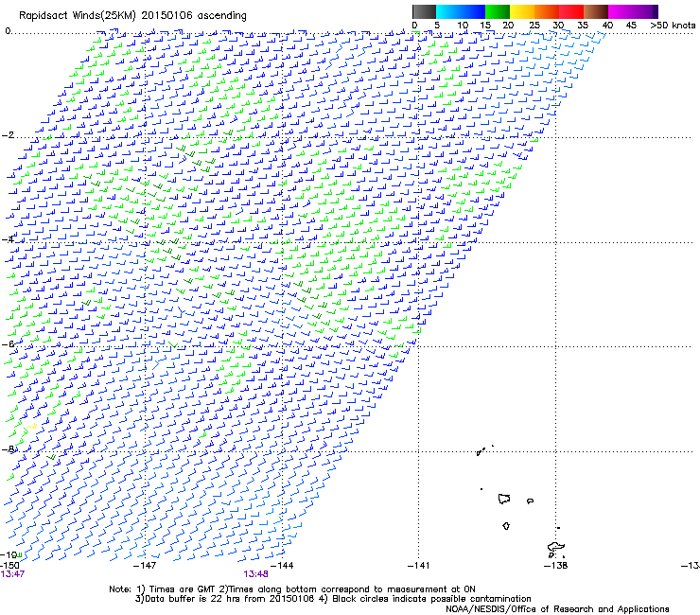Select the "-8" latitude axis label
The width and height of the screenshot is (700, 615).
coord(8,448)
